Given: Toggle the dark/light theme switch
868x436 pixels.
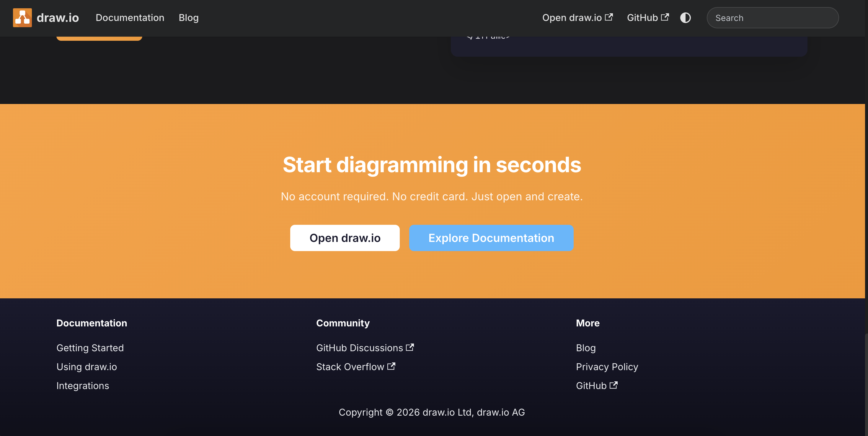Looking at the screenshot, I should click(x=685, y=17).
